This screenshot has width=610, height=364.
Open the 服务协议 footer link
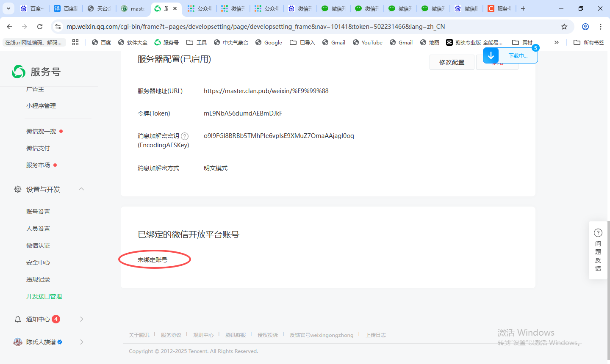pyautogui.click(x=171, y=335)
